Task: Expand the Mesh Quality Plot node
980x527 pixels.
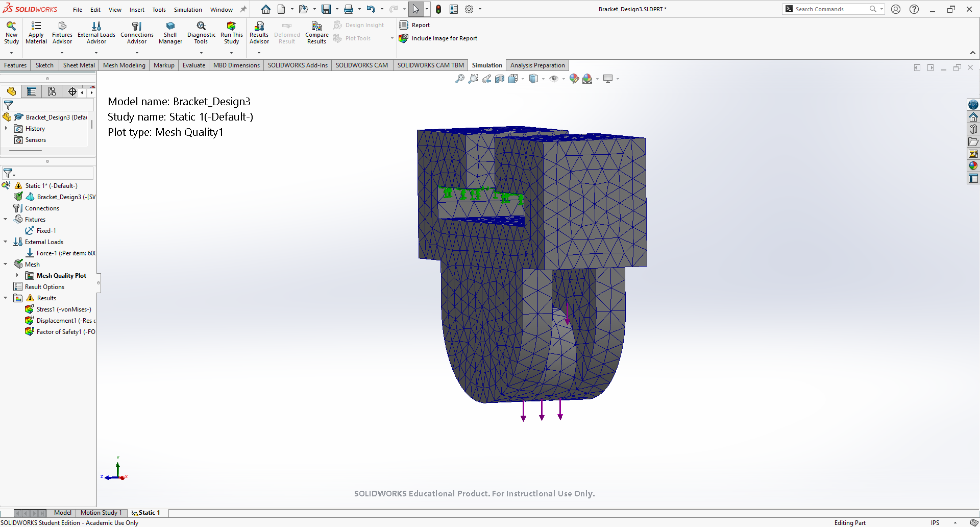Action: [17, 276]
